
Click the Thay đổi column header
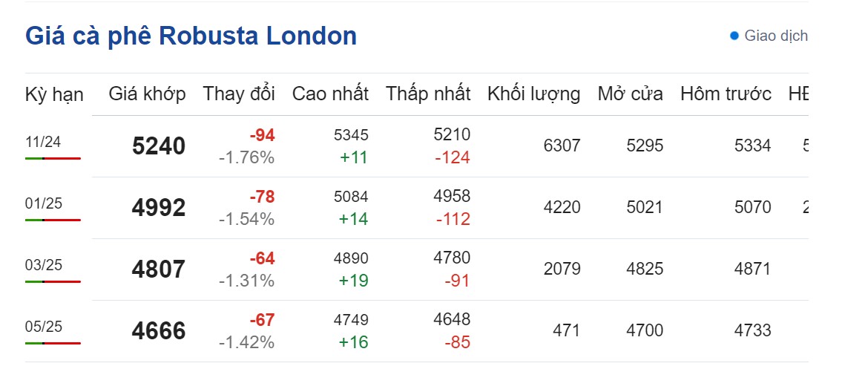tap(239, 94)
